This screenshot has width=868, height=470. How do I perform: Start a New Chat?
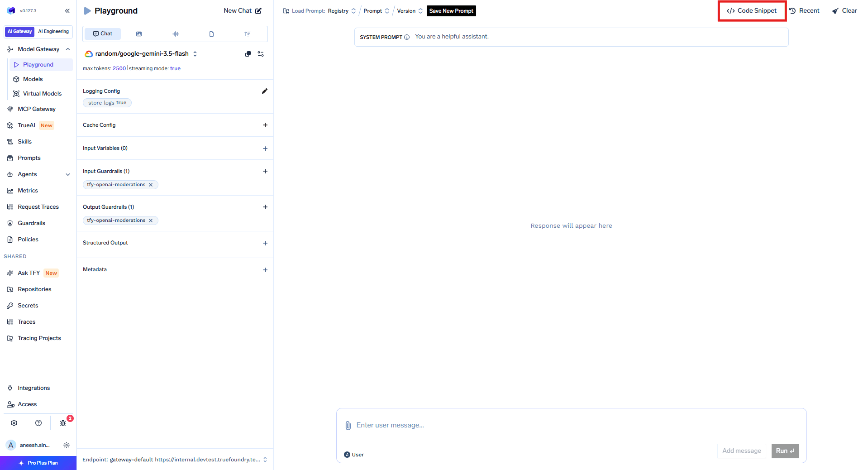243,11
